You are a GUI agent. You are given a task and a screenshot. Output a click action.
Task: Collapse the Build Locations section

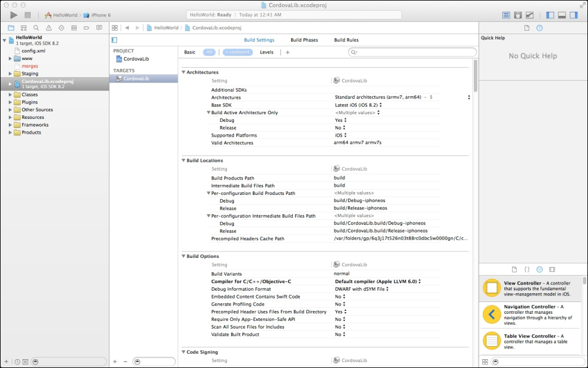click(x=183, y=160)
